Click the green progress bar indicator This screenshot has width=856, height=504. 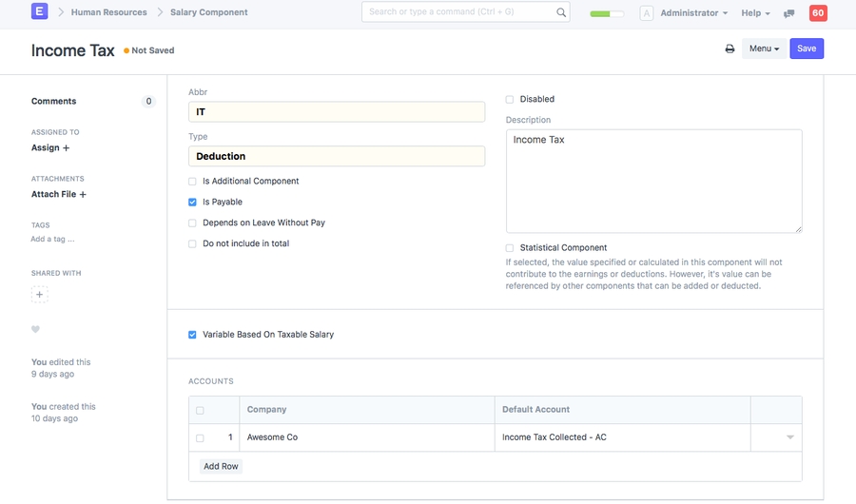(x=607, y=14)
